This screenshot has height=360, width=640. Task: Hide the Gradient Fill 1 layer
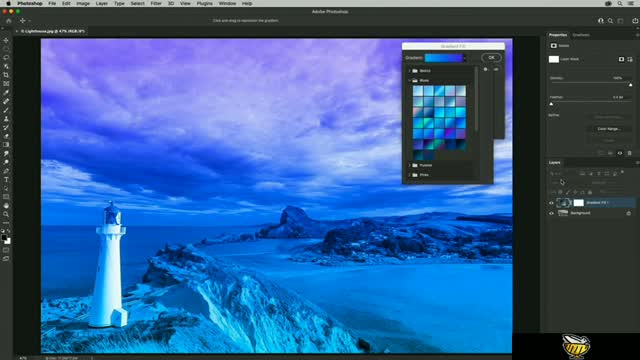(551, 203)
